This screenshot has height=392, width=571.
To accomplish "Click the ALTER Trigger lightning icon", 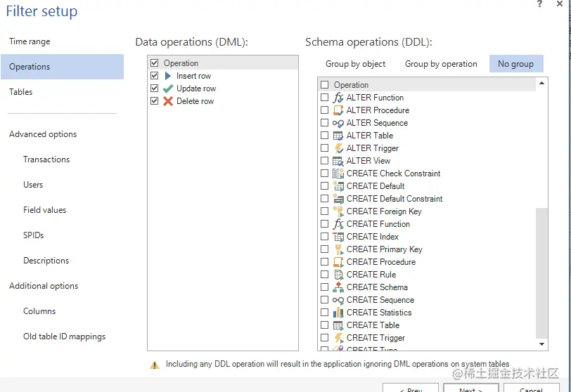I will (338, 148).
